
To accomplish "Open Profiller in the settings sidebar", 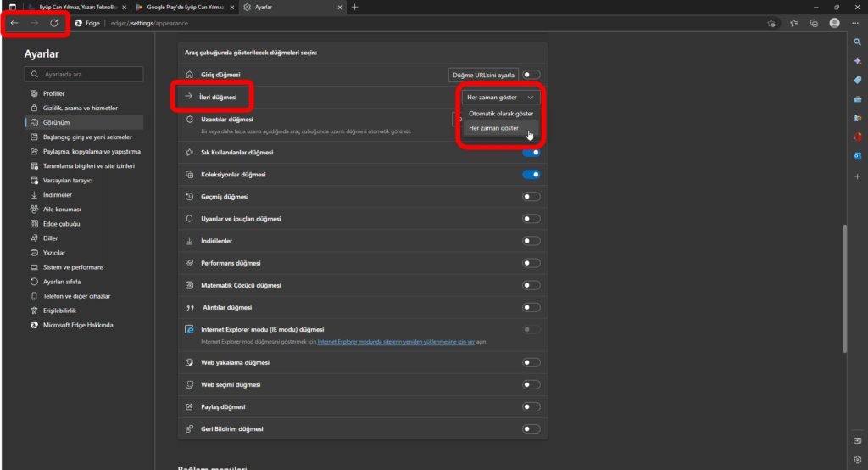I will pos(54,93).
